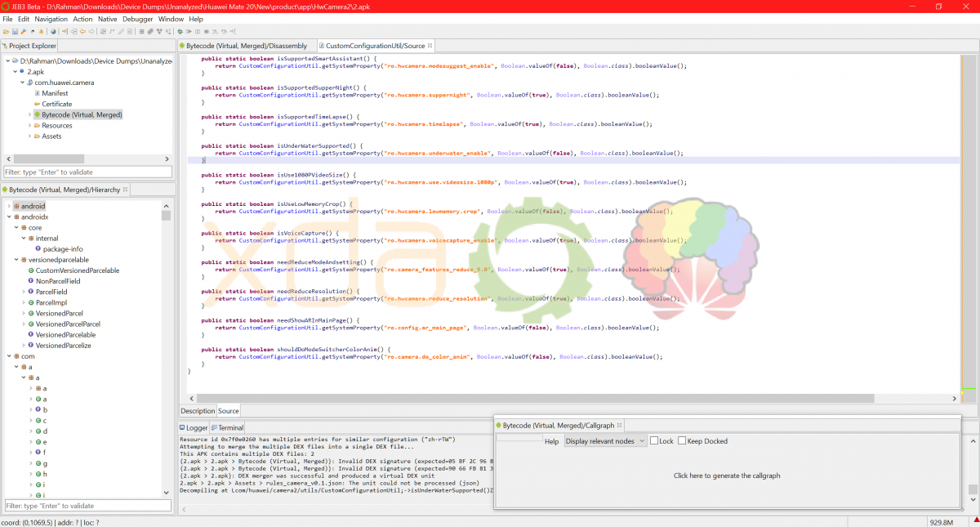Open the Native menu

pyautogui.click(x=107, y=19)
